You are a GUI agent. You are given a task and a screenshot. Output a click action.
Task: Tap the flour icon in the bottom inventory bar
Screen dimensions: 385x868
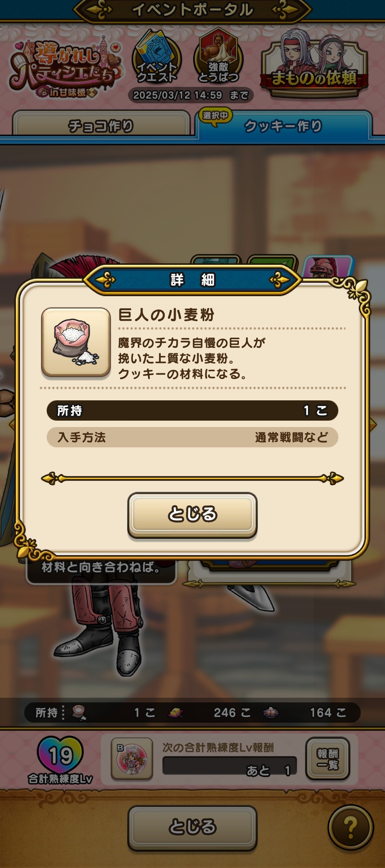point(79,713)
